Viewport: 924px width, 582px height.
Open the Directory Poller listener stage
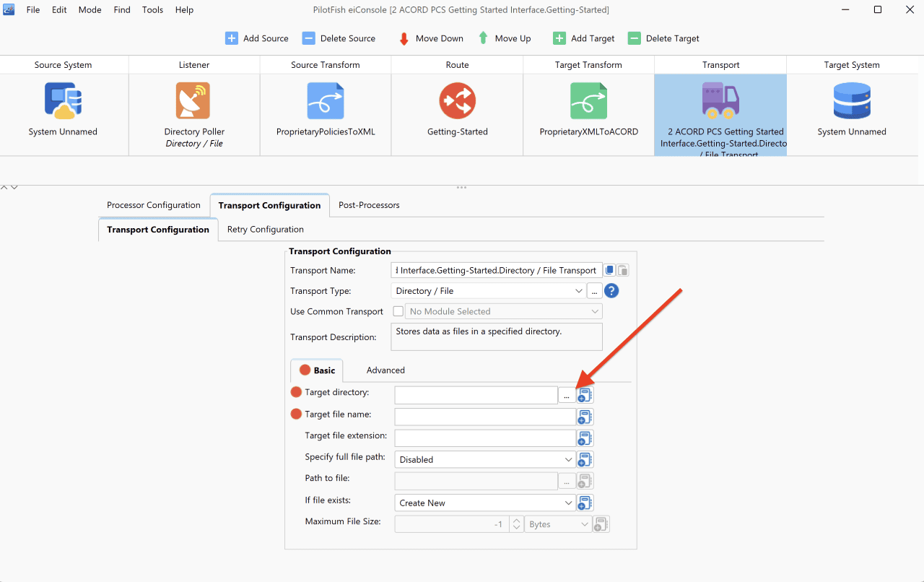coord(193,100)
